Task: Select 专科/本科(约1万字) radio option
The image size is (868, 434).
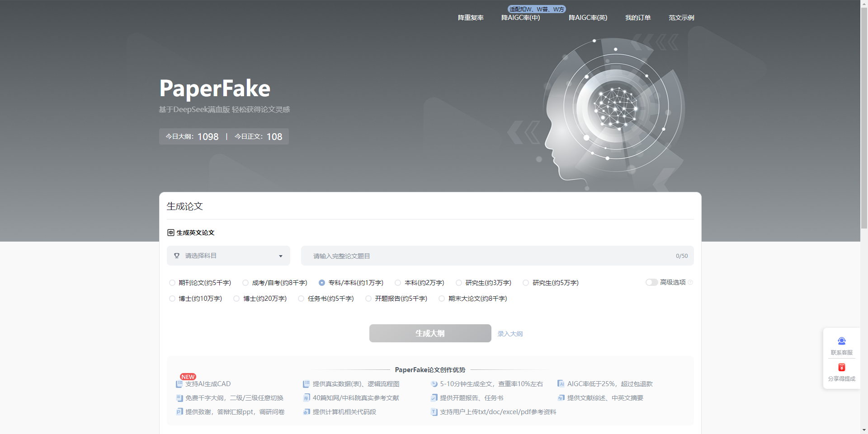Action: [x=322, y=283]
